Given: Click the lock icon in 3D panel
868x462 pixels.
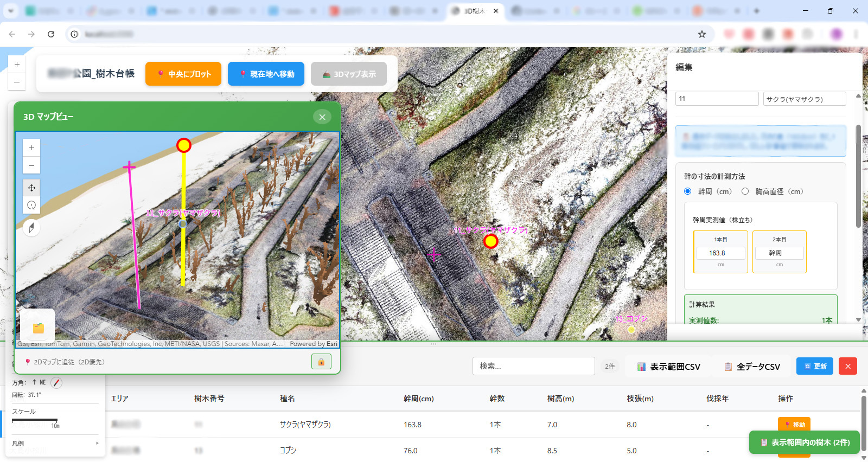Looking at the screenshot, I should (x=321, y=362).
